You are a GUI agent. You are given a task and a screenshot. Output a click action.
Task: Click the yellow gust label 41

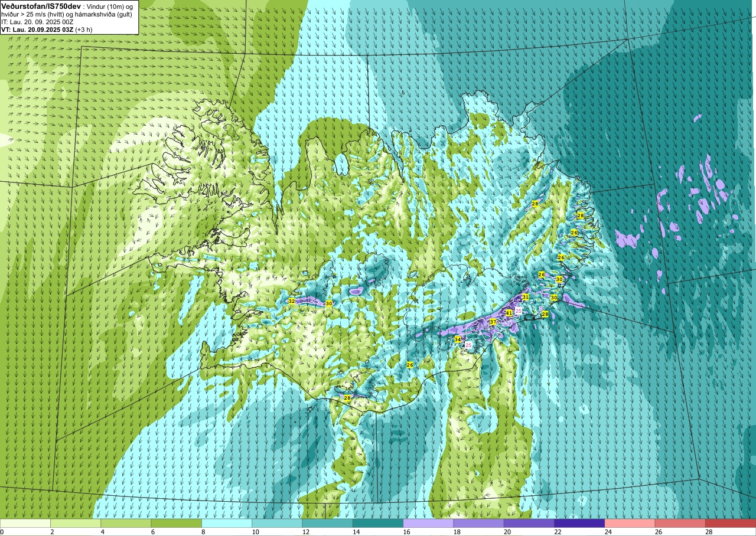pyautogui.click(x=509, y=313)
